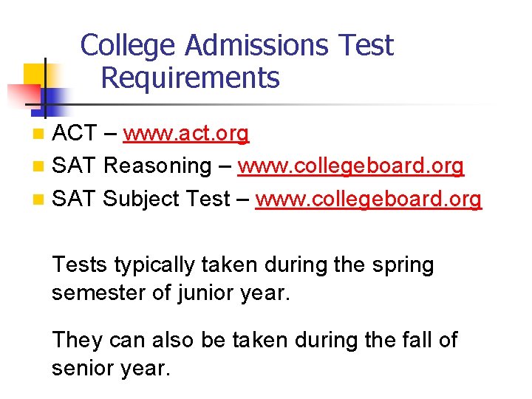This screenshot has height=399, width=532.
Task: Click the "Tests typically taken during the spring" line
Action: (x=242, y=265)
